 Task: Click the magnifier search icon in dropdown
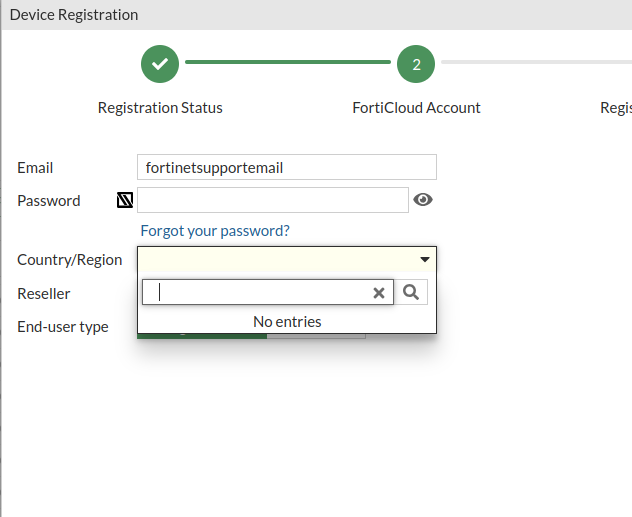tap(412, 292)
